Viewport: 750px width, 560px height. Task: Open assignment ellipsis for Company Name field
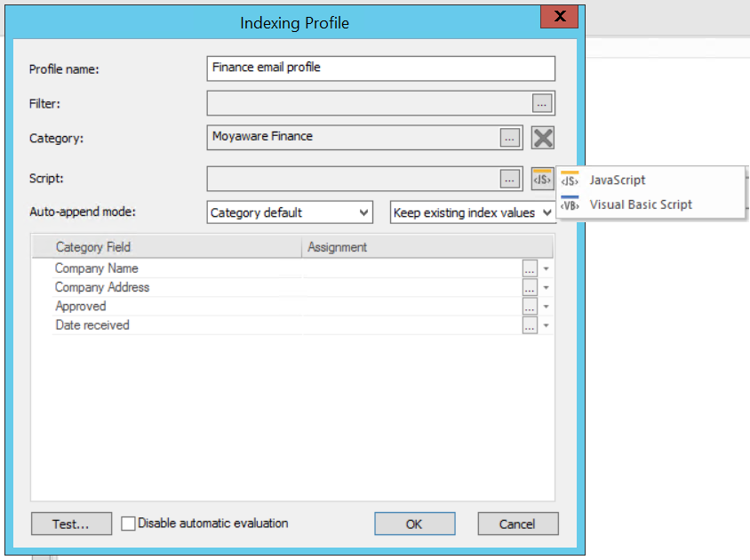pos(530,268)
